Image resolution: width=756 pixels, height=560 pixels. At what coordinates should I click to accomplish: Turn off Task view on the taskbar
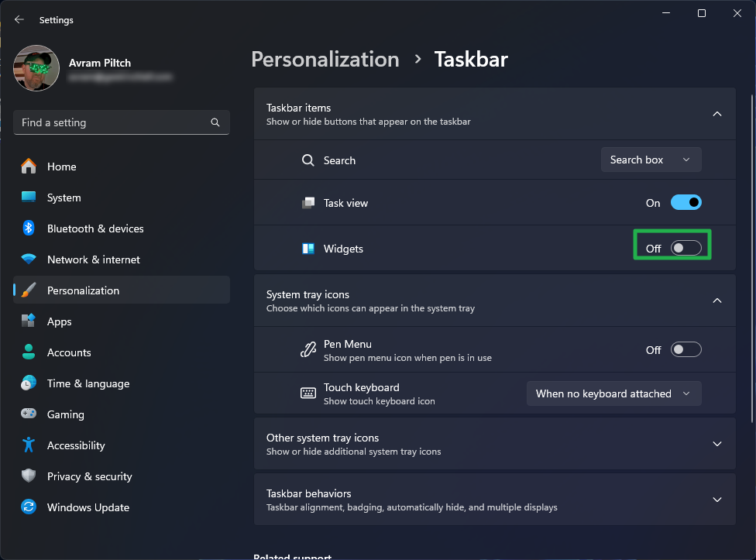pyautogui.click(x=686, y=202)
